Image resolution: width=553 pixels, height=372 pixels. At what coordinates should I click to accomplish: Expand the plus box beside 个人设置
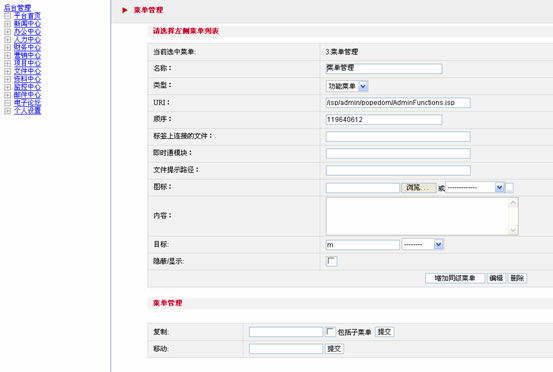point(7,111)
